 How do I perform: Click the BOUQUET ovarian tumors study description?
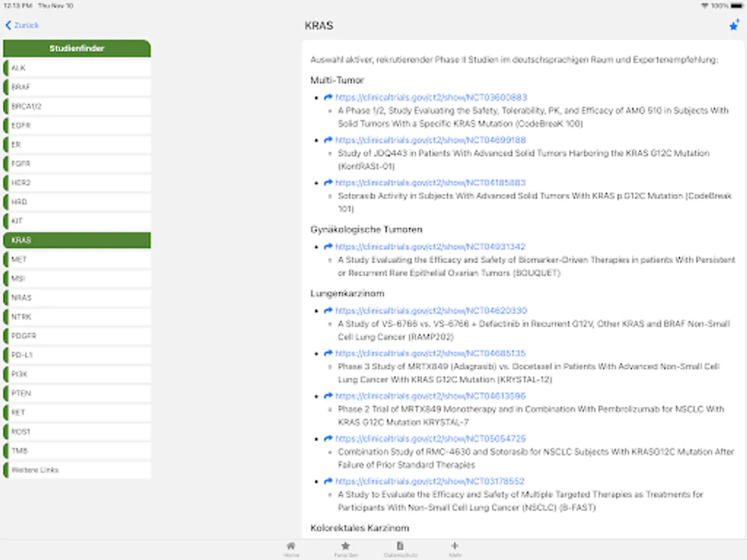click(537, 266)
